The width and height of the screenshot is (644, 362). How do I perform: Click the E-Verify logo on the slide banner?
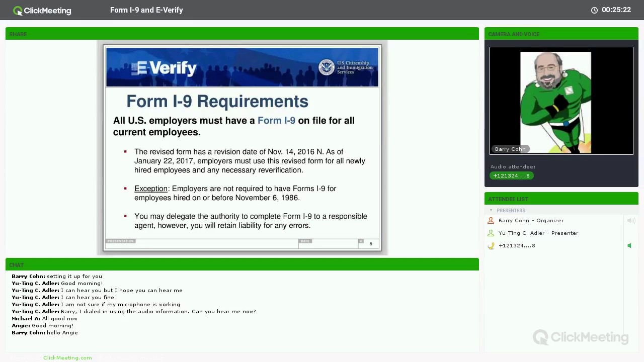pos(164,68)
